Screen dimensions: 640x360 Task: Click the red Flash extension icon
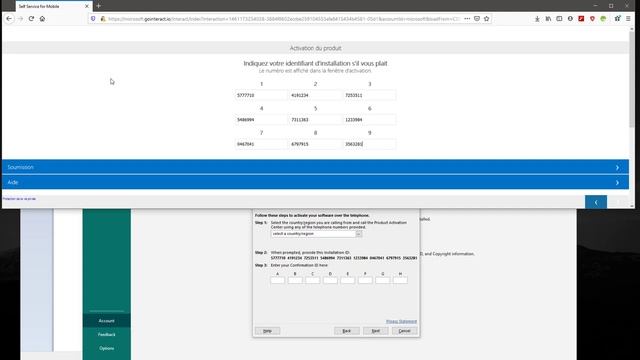581,19
